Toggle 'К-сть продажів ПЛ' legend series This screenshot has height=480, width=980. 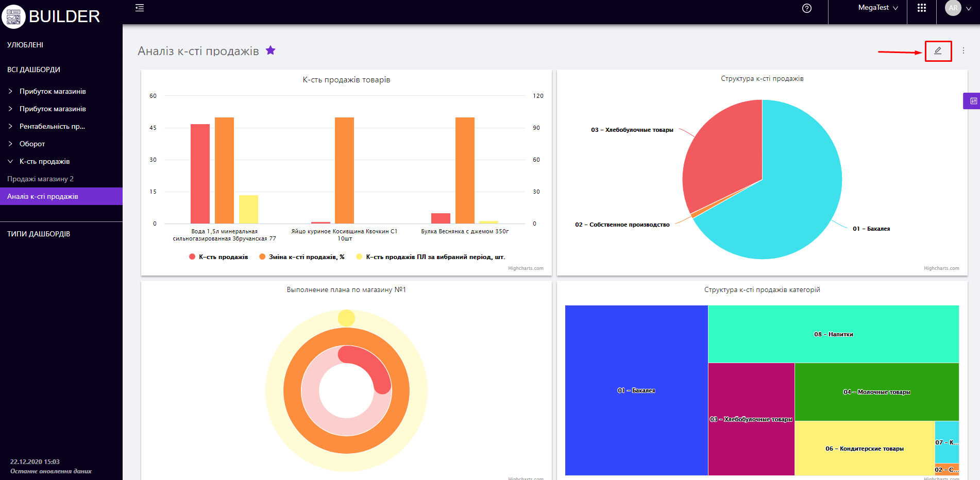pyautogui.click(x=430, y=257)
